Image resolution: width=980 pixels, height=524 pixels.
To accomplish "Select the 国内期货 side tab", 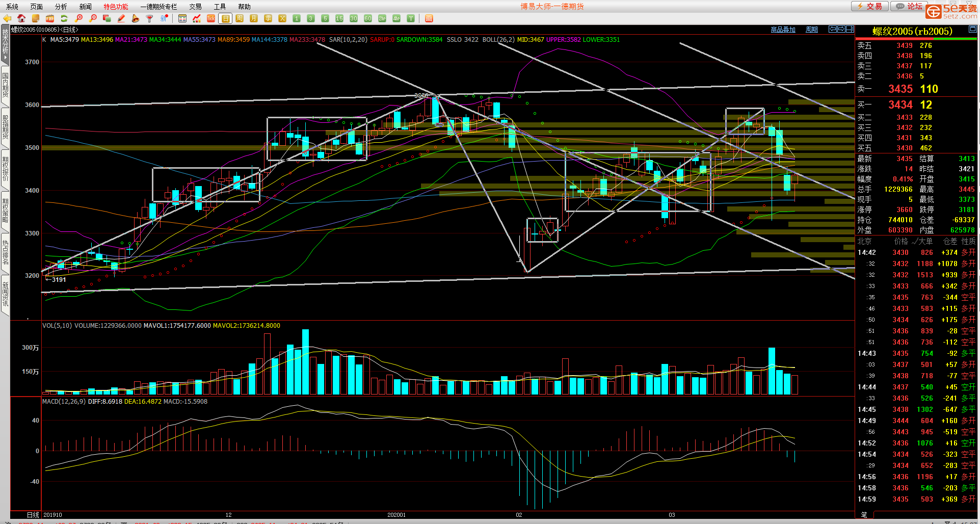I will (5, 85).
